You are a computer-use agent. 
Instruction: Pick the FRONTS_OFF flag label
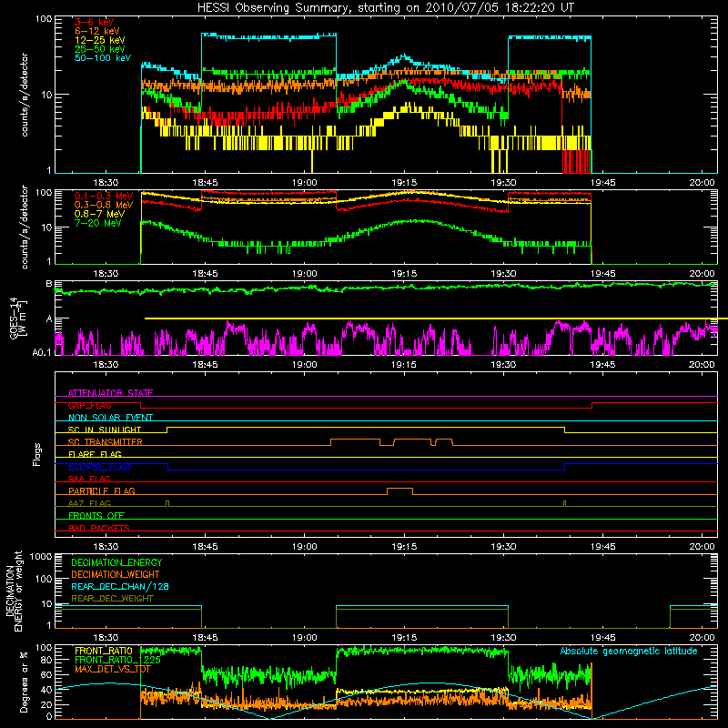coord(96,515)
